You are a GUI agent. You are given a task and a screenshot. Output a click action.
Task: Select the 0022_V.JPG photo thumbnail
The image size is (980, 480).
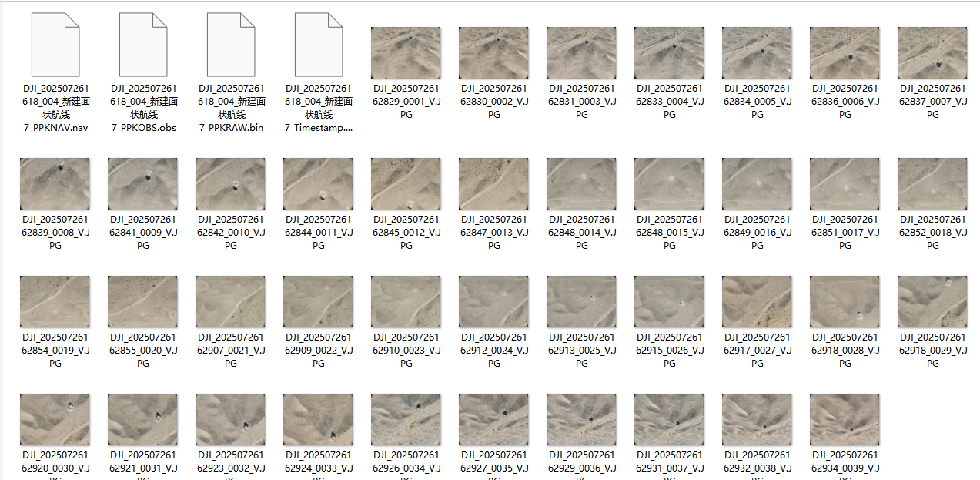pyautogui.click(x=318, y=302)
